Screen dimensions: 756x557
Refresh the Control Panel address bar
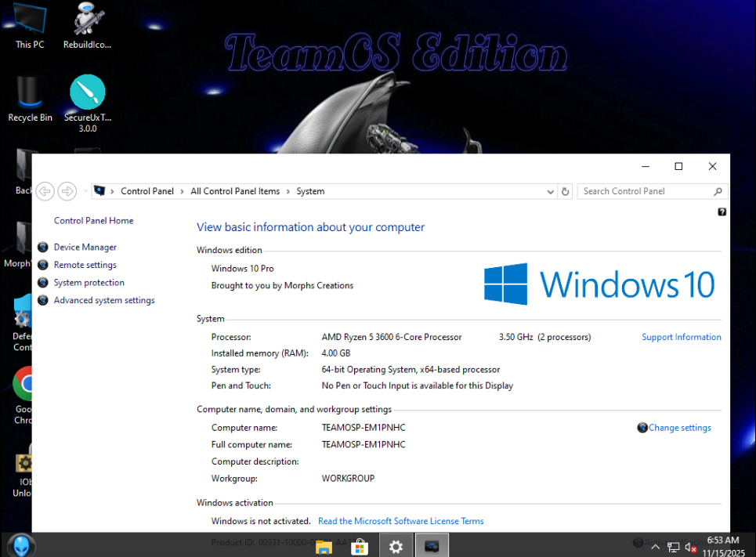[x=566, y=191]
